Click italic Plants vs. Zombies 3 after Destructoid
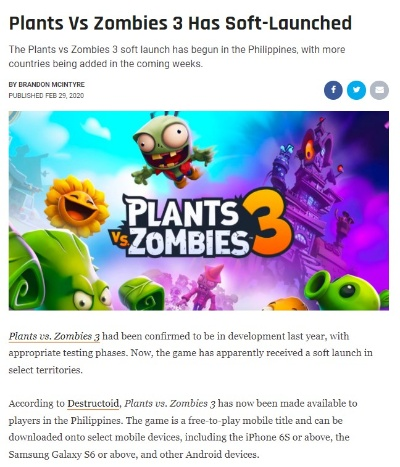Screen dimensions: 400x467 [x=170, y=404]
